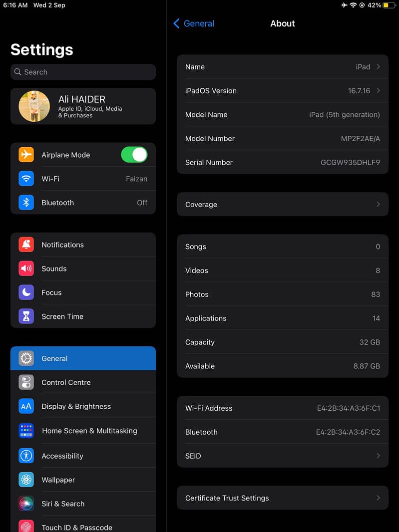This screenshot has height=532, width=399.
Task: Tap the Siri & Search icon
Action: click(x=26, y=504)
